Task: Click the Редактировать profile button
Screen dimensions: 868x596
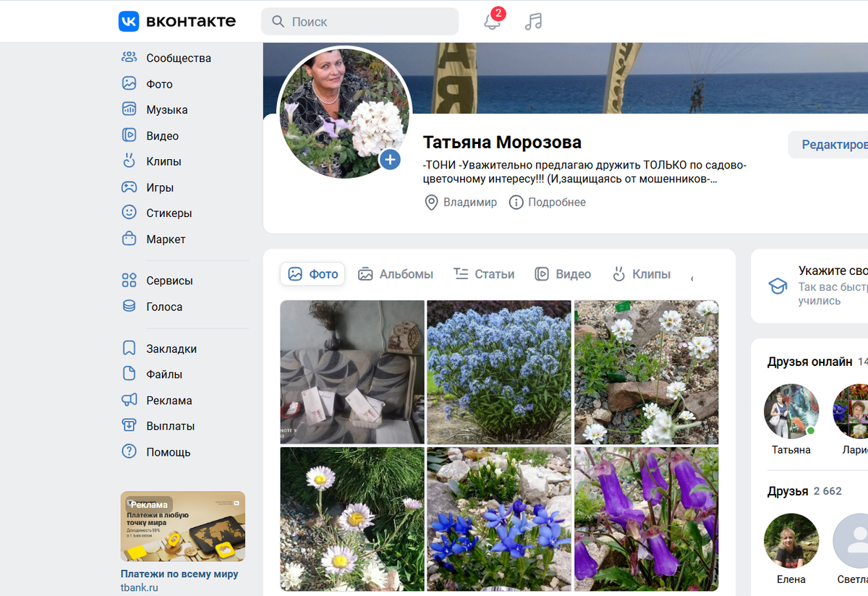Action: pos(828,145)
